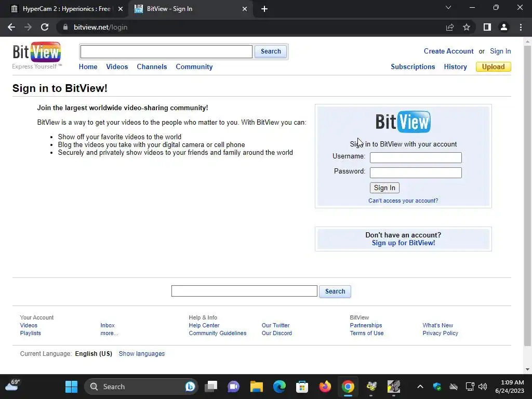Click the cloud sync icon in the tray
532x399 pixels.
453,387
